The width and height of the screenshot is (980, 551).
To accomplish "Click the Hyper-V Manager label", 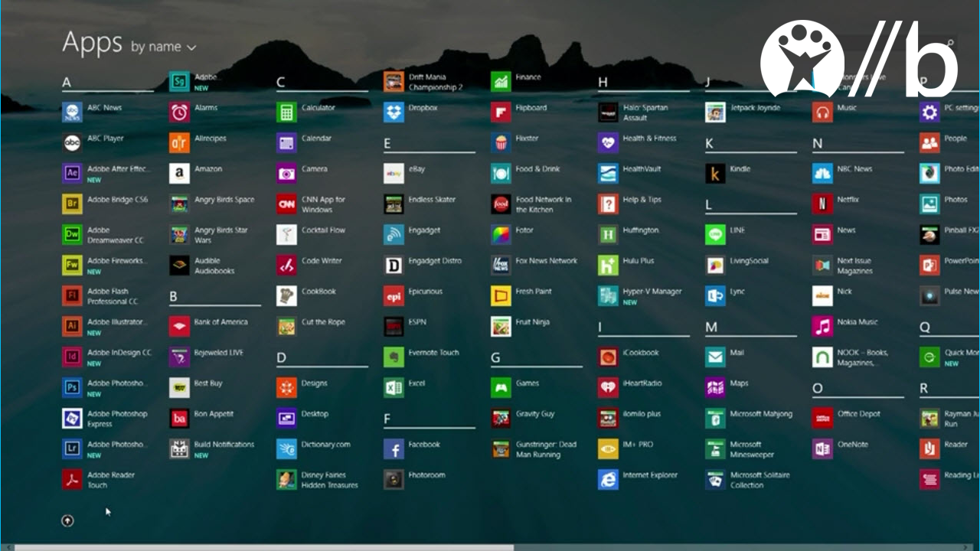I will pos(652,292).
